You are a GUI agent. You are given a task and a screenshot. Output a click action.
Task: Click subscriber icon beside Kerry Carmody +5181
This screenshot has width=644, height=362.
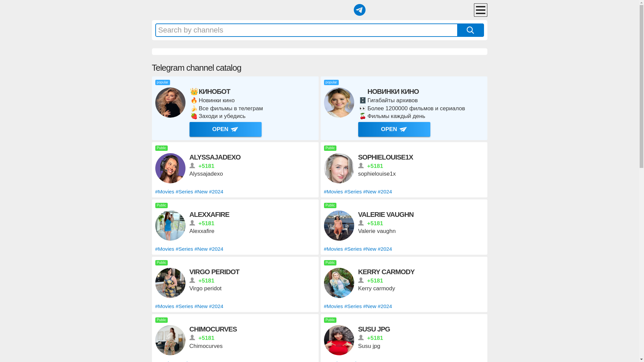pyautogui.click(x=361, y=281)
